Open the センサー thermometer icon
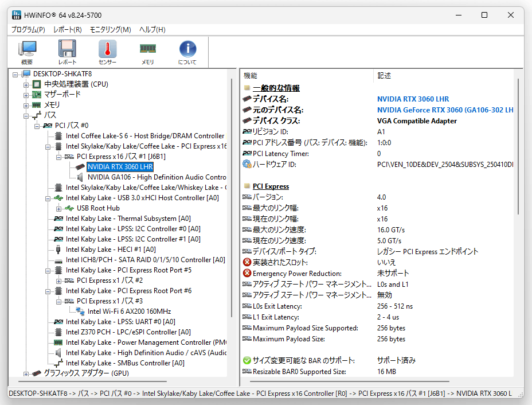The width and height of the screenshot is (532, 405). point(108,52)
